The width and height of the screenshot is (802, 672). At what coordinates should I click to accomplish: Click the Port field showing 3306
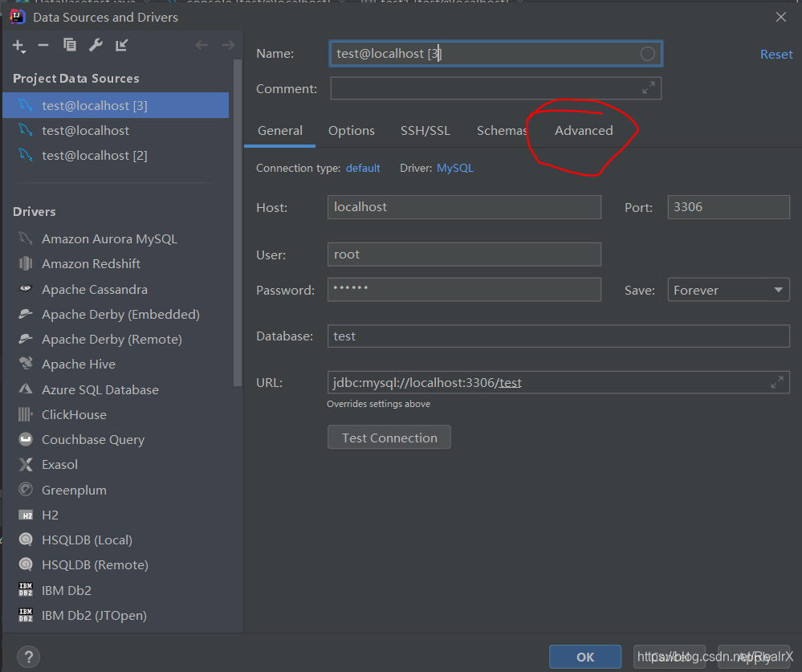pos(728,207)
